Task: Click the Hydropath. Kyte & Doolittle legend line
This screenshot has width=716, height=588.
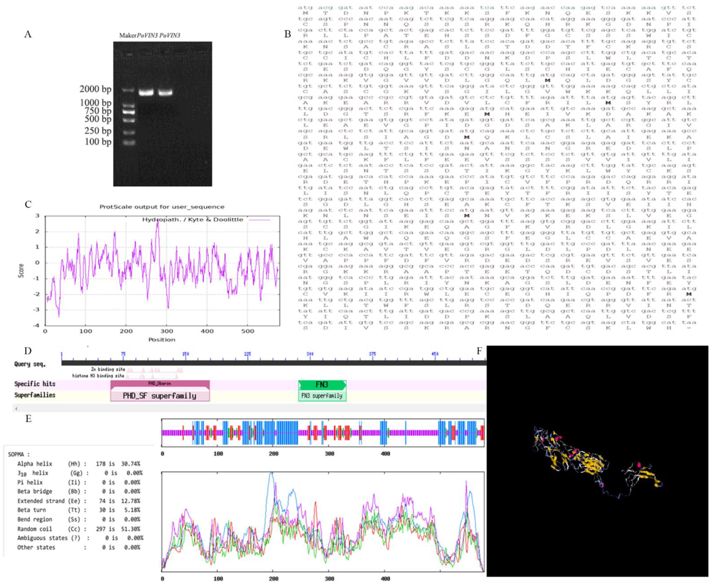Action: 260,220
